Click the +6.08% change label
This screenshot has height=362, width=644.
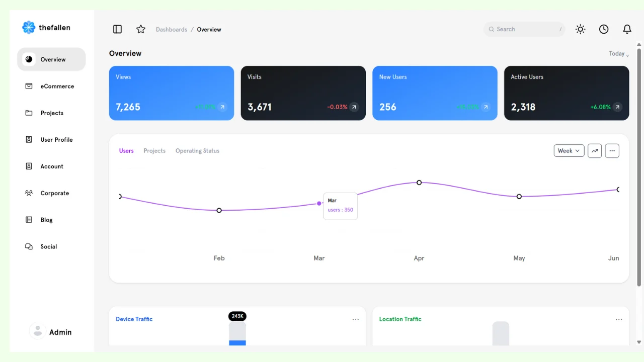(600, 107)
